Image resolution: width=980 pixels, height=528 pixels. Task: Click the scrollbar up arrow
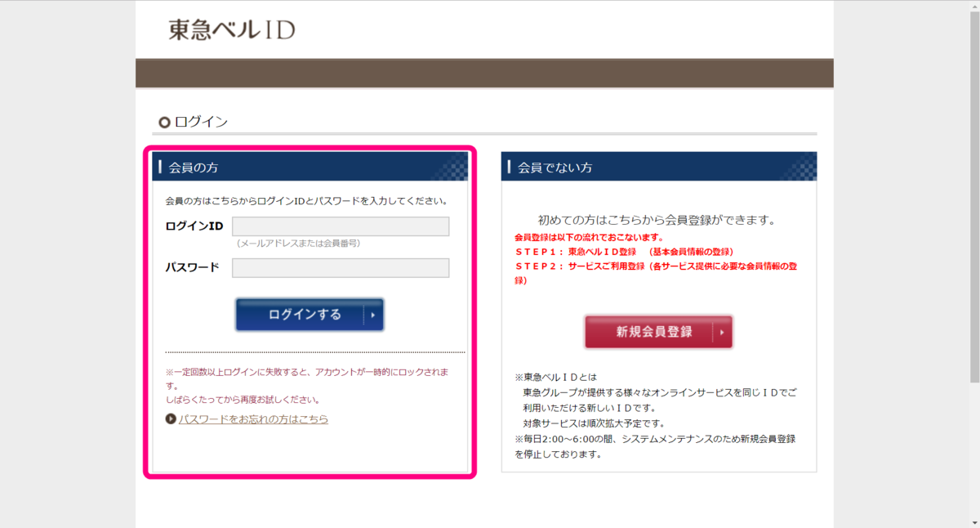tap(974, 6)
